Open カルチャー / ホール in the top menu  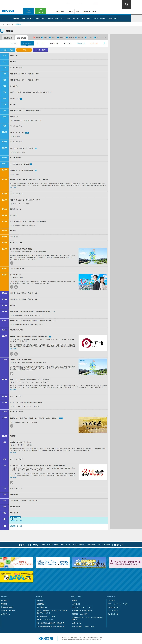tap(89, 11)
